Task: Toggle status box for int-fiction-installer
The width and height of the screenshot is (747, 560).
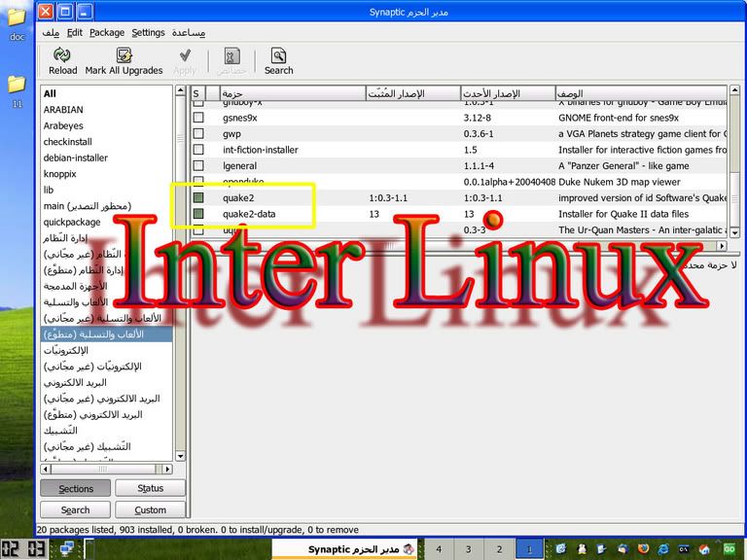Action: (x=198, y=150)
